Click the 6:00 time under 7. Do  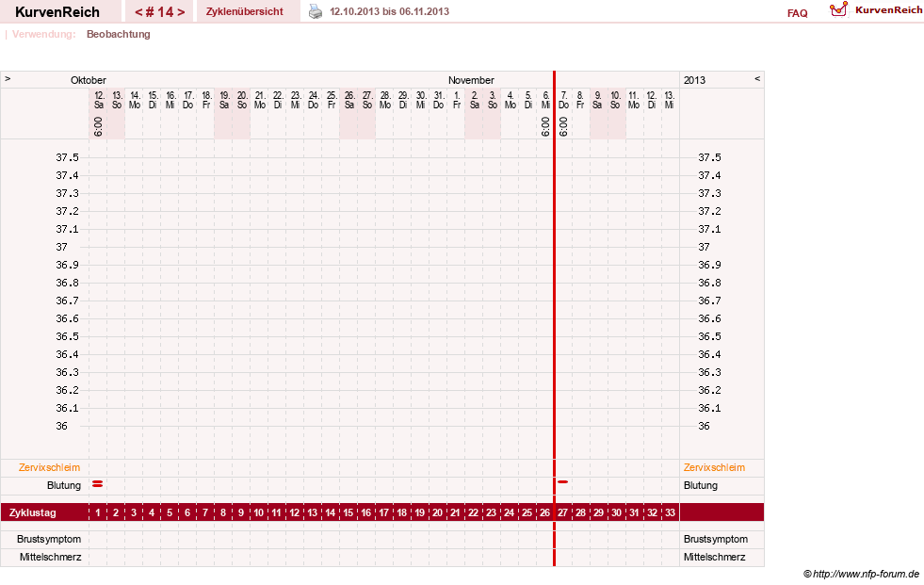(563, 126)
